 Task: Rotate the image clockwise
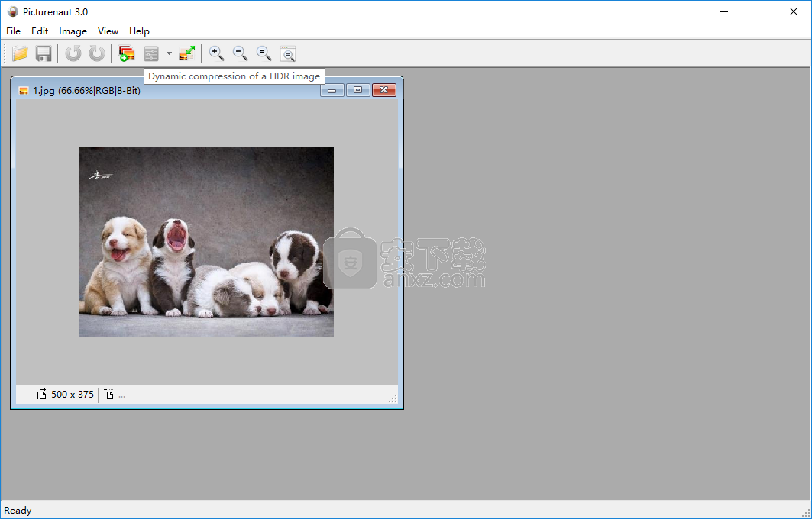coord(97,53)
